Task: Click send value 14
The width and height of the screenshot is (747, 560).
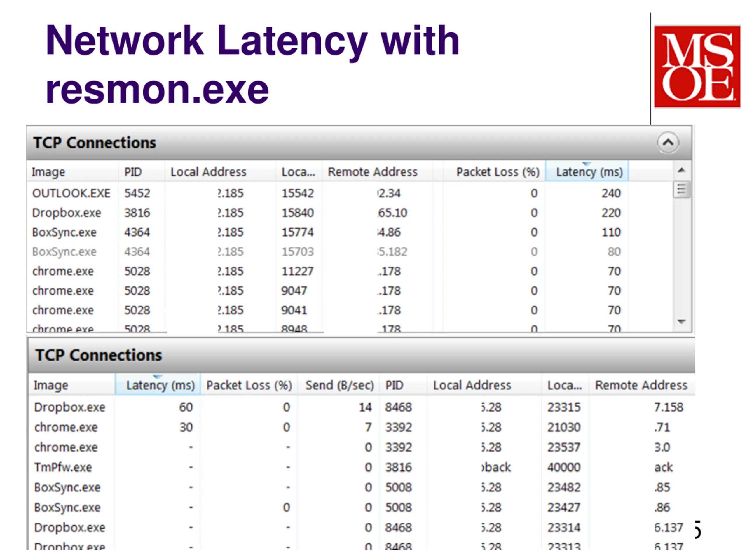Action: [x=365, y=407]
